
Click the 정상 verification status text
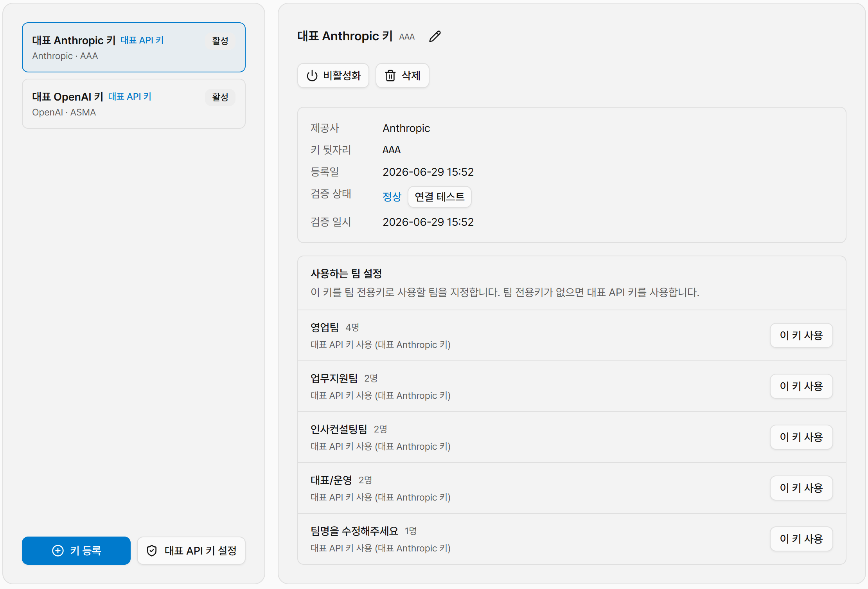(x=392, y=196)
